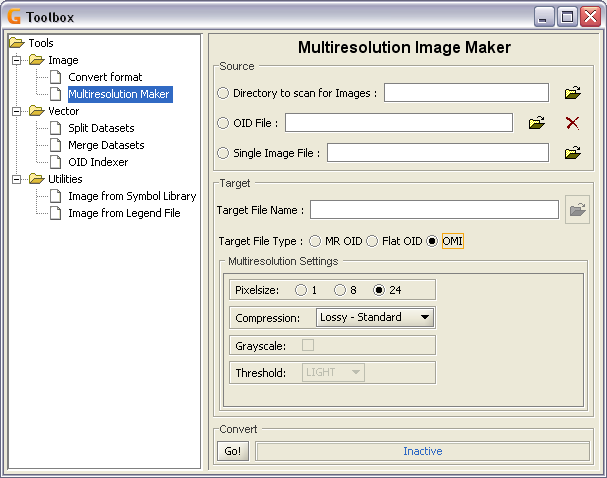Click document icon beside Multiresolution Maker

[x=56, y=94]
